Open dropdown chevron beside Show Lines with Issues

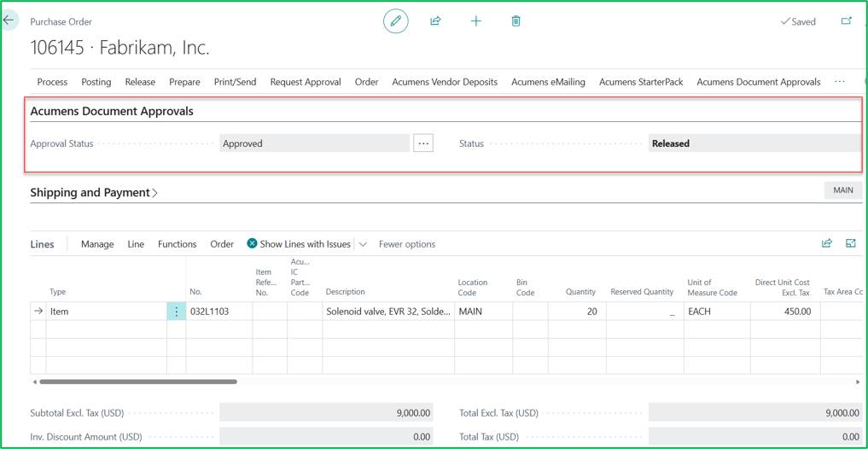click(x=363, y=244)
